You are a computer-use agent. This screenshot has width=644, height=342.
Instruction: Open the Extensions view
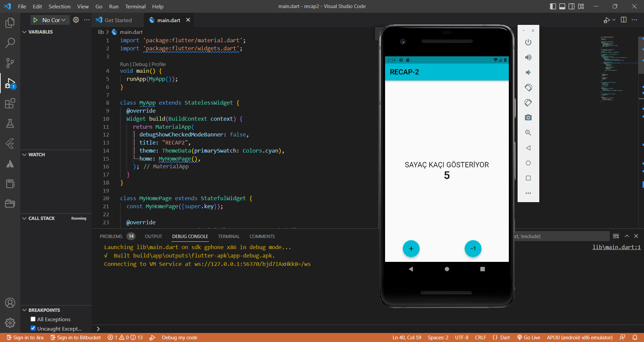click(x=10, y=103)
